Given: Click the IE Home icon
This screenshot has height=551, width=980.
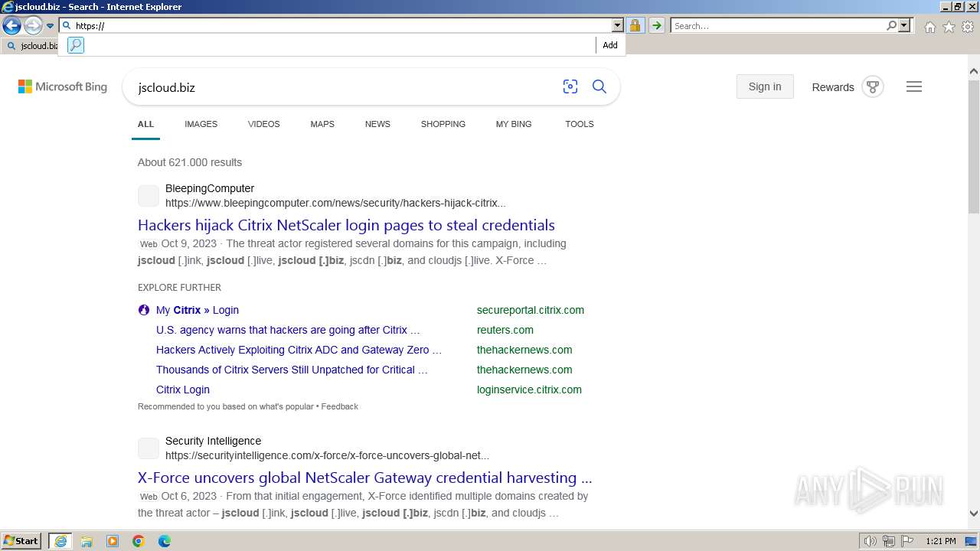Looking at the screenshot, I should click(x=929, y=27).
